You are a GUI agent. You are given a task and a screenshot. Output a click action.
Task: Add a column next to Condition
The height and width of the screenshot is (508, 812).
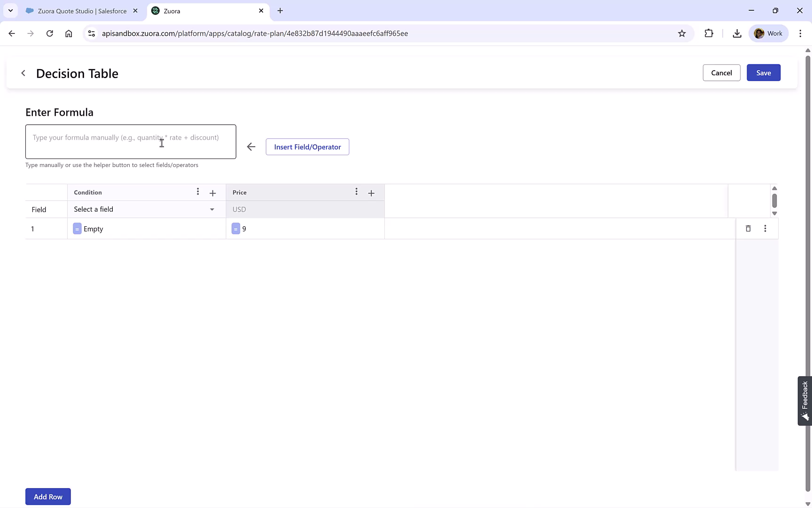[212, 193]
